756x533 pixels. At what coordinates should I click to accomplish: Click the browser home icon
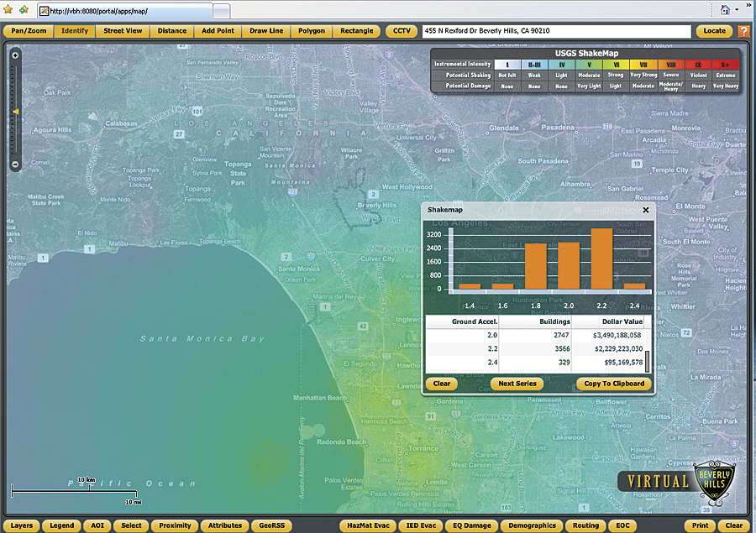[x=725, y=9]
